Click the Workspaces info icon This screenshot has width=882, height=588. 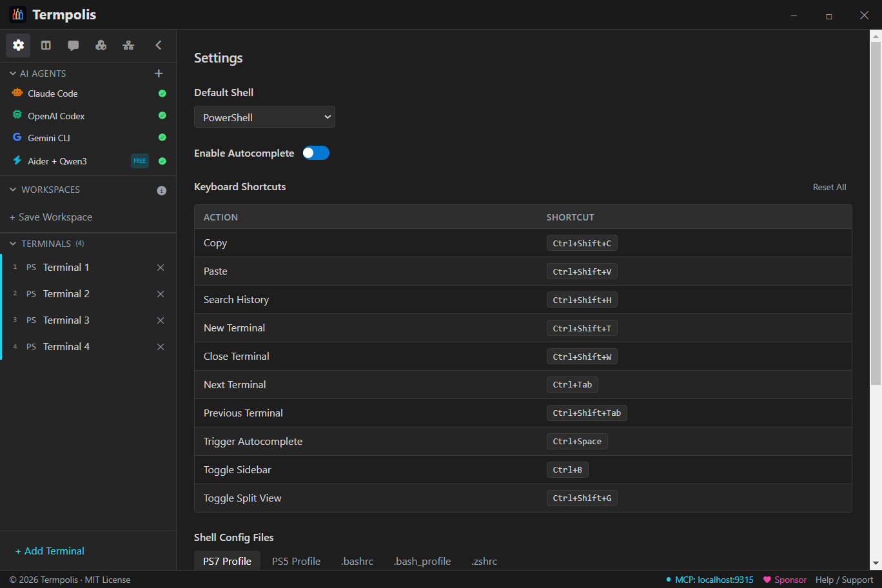161,190
